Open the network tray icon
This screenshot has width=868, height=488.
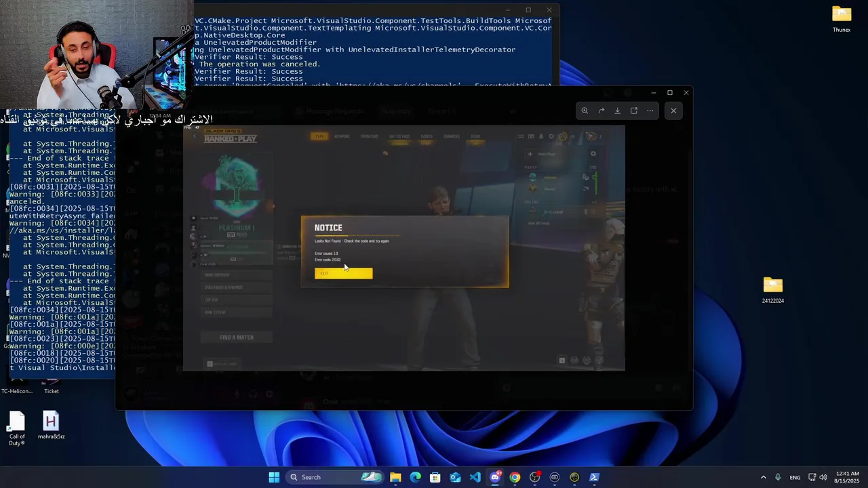(x=812, y=477)
